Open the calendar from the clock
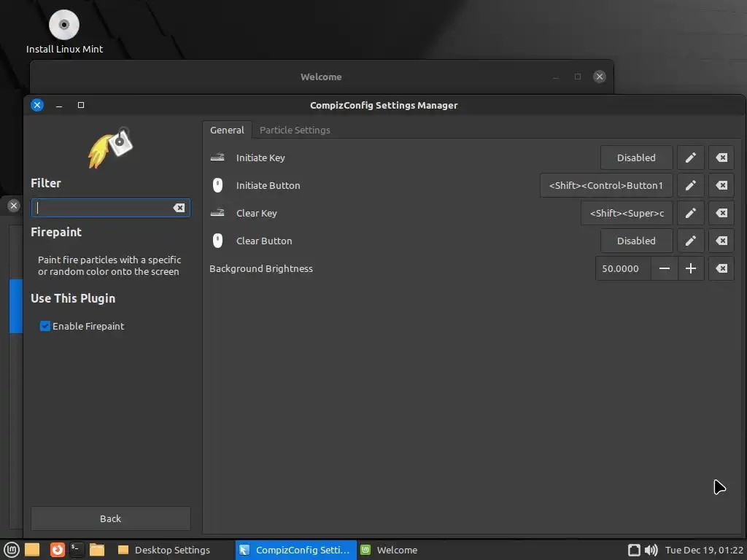The height and width of the screenshot is (560, 747). [x=704, y=550]
